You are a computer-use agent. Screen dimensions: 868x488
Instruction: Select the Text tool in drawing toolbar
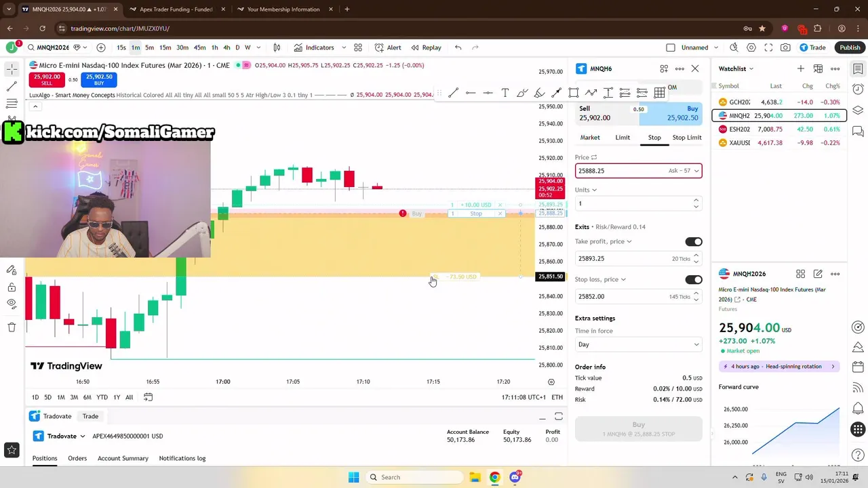[505, 93]
